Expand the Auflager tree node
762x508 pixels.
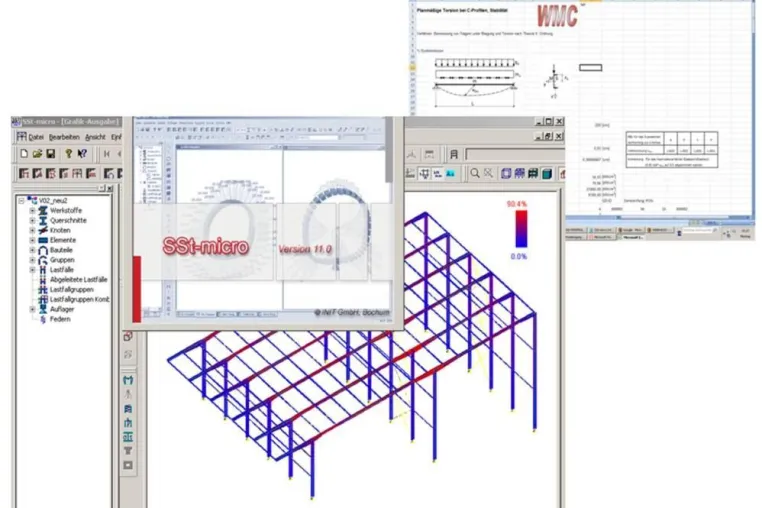point(32,309)
